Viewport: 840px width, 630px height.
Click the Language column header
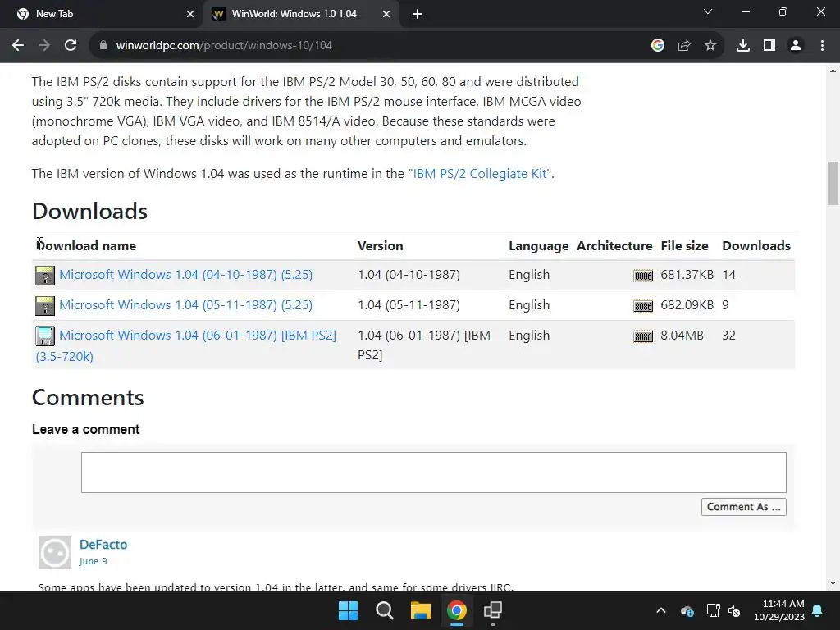(x=538, y=246)
